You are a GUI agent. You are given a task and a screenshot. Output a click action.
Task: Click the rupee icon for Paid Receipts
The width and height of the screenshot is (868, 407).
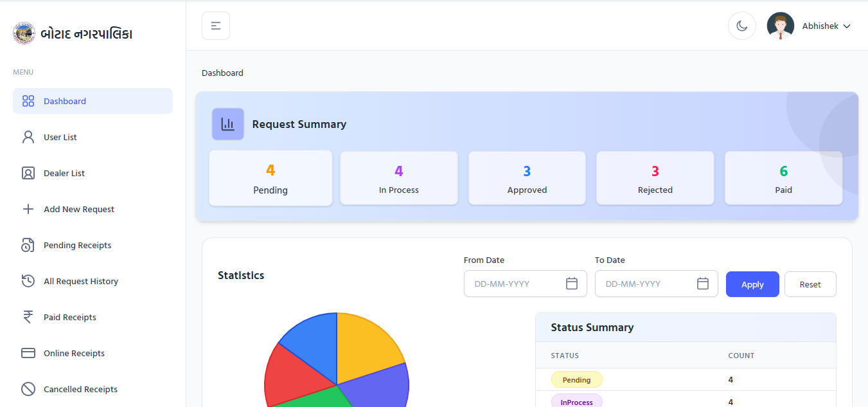pos(28,317)
